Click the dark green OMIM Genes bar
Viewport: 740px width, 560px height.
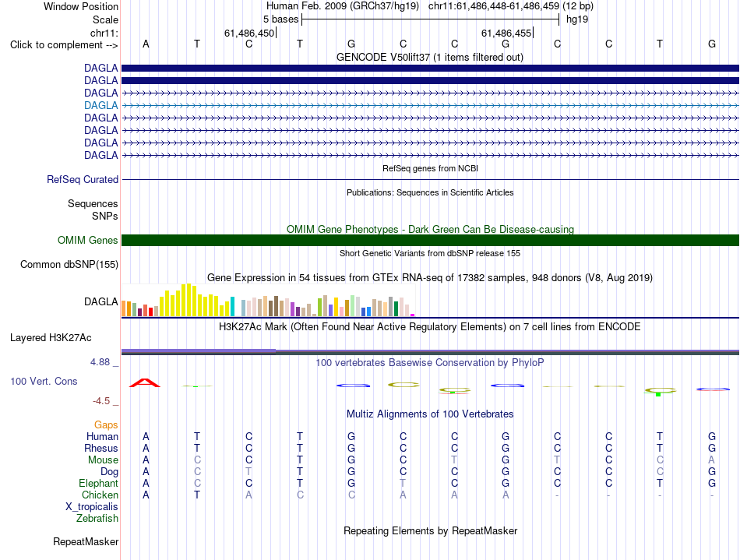(x=430, y=240)
